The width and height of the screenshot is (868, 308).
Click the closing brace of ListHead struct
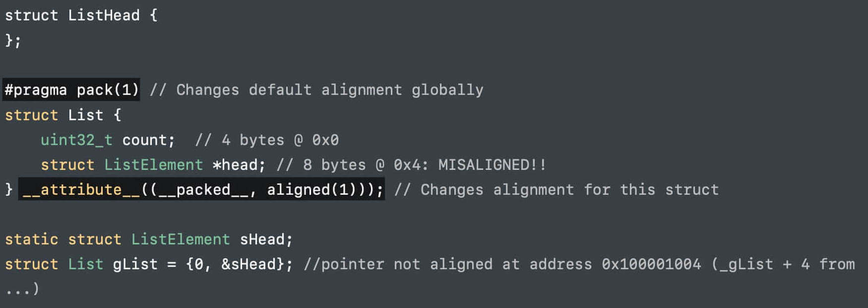[x=9, y=40]
